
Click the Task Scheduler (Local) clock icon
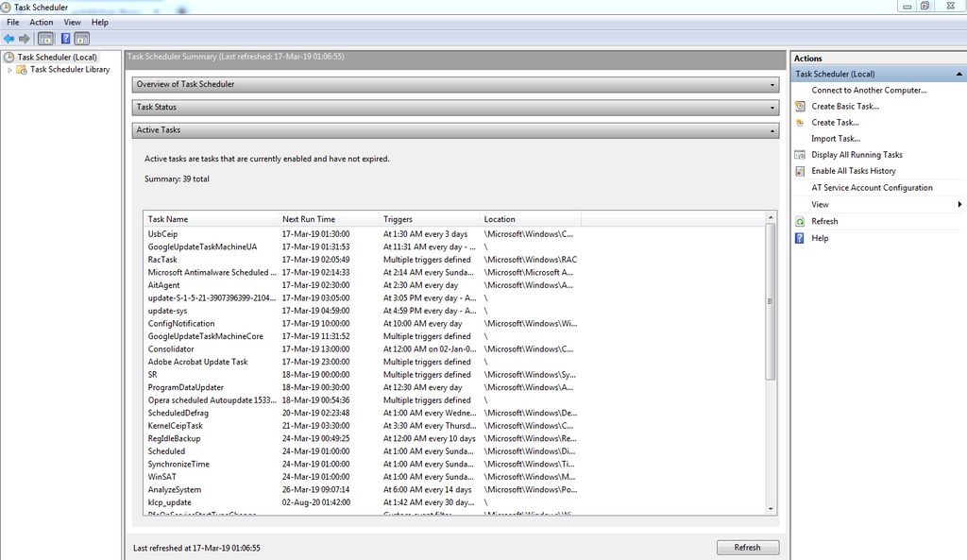coord(8,57)
